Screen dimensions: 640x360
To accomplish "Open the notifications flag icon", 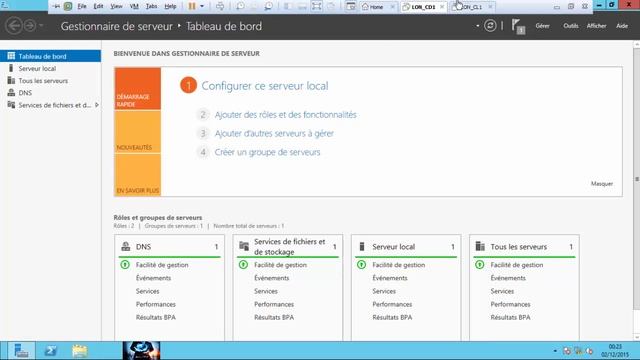I will coord(518,27).
